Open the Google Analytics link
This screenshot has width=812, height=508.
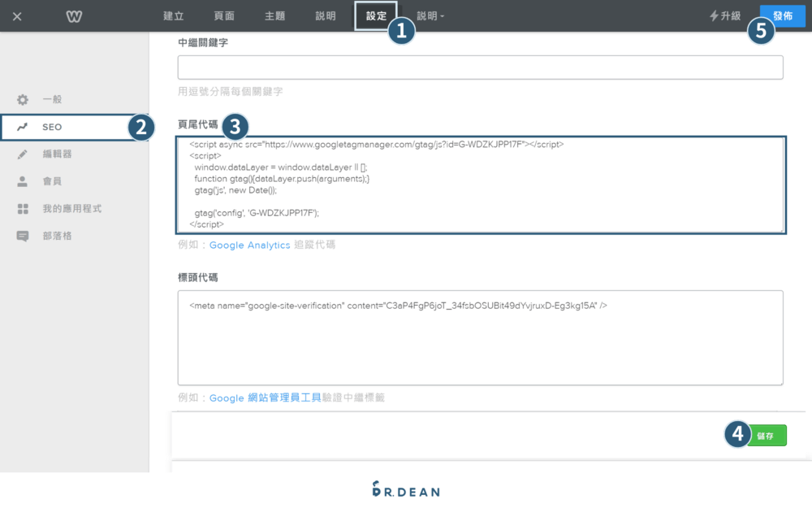[x=249, y=245]
